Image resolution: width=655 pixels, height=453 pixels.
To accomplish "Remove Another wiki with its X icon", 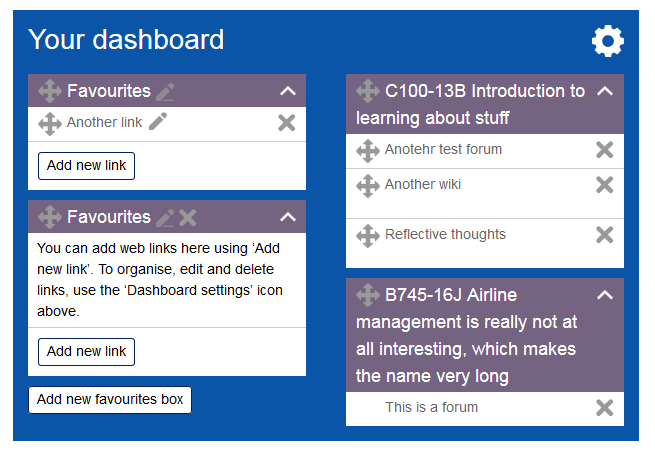I will (x=604, y=185).
